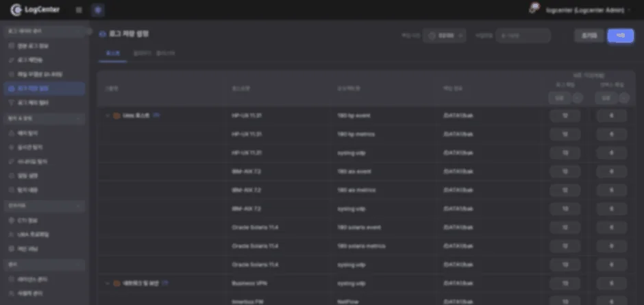This screenshot has height=305, width=644.
Task: Click the folder icon above the Innerbus FW row
Action: (116, 284)
